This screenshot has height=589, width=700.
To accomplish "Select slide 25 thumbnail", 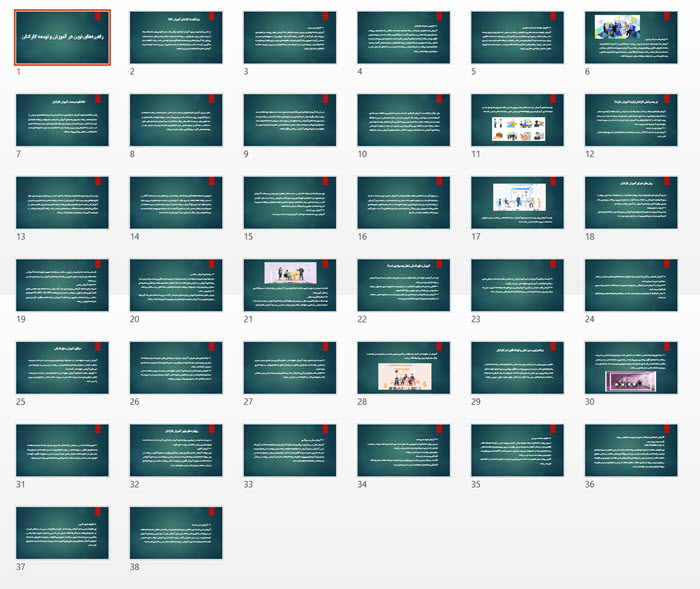I will [x=62, y=368].
